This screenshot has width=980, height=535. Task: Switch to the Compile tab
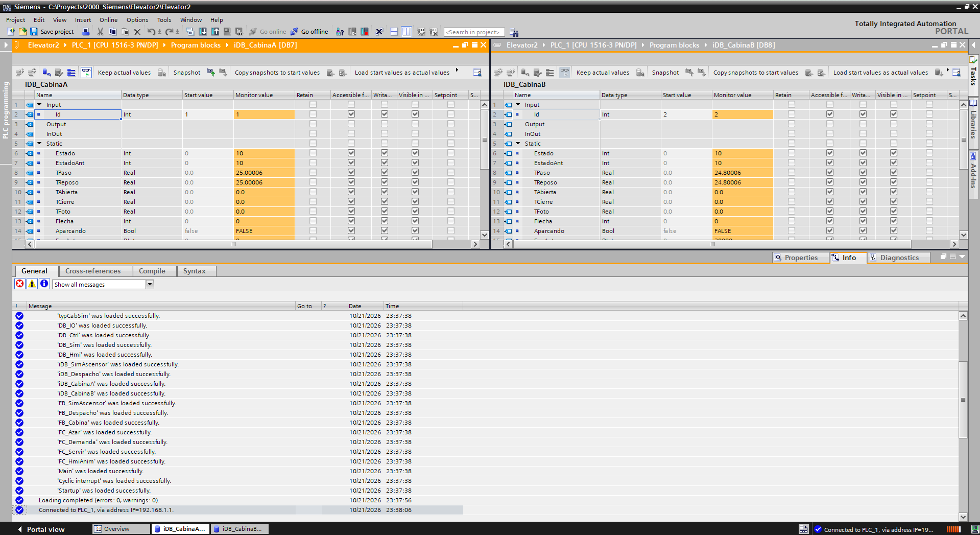click(152, 271)
